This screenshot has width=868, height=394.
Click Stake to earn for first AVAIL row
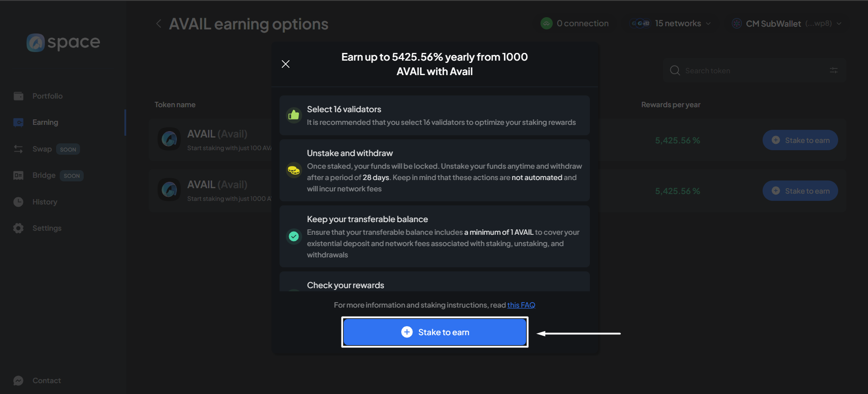click(x=800, y=140)
